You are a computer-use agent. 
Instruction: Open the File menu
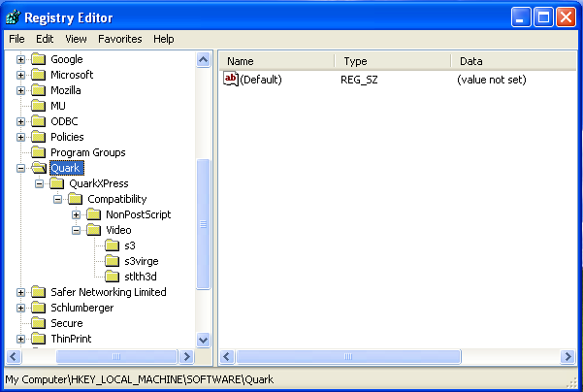(x=16, y=39)
